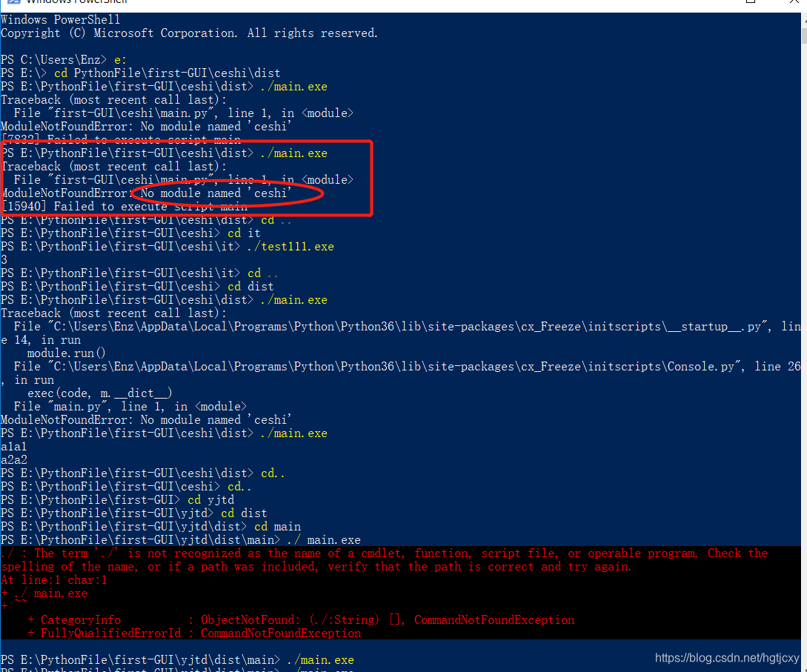807x672 pixels.
Task: Click the output line showing '3'
Action: click(4, 260)
